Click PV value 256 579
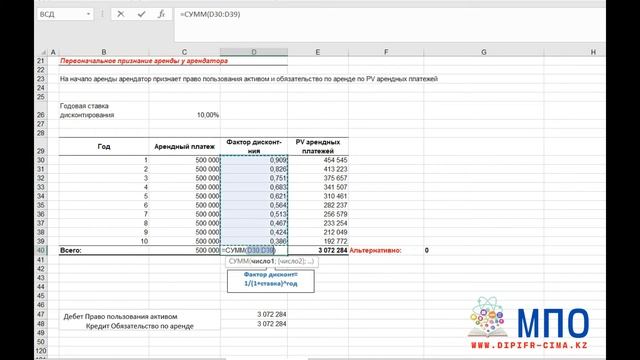 tap(318, 214)
